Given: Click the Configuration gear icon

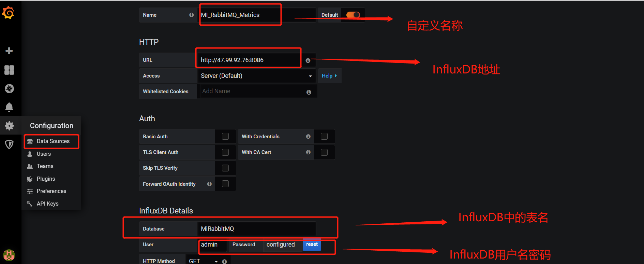Looking at the screenshot, I should pos(9,126).
